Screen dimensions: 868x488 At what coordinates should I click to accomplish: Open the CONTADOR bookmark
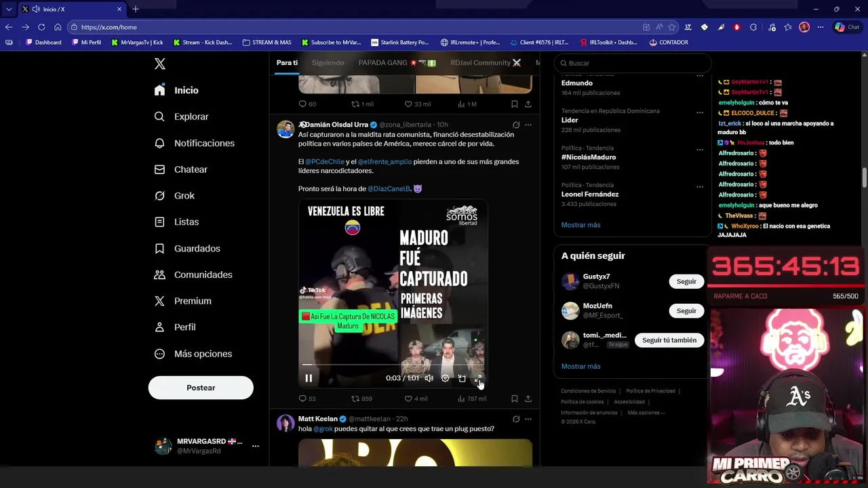click(x=669, y=42)
